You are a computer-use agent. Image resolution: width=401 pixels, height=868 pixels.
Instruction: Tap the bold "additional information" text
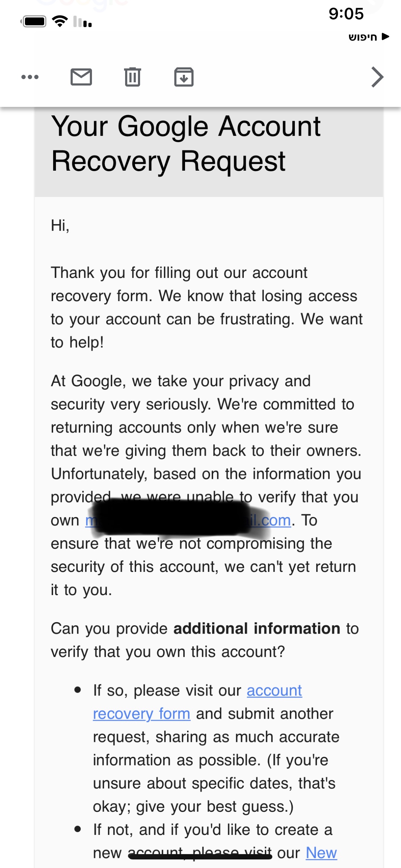(257, 629)
